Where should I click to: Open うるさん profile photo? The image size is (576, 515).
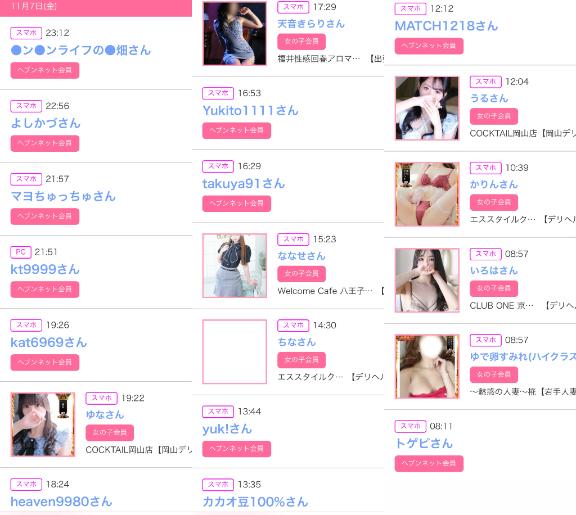tap(427, 108)
